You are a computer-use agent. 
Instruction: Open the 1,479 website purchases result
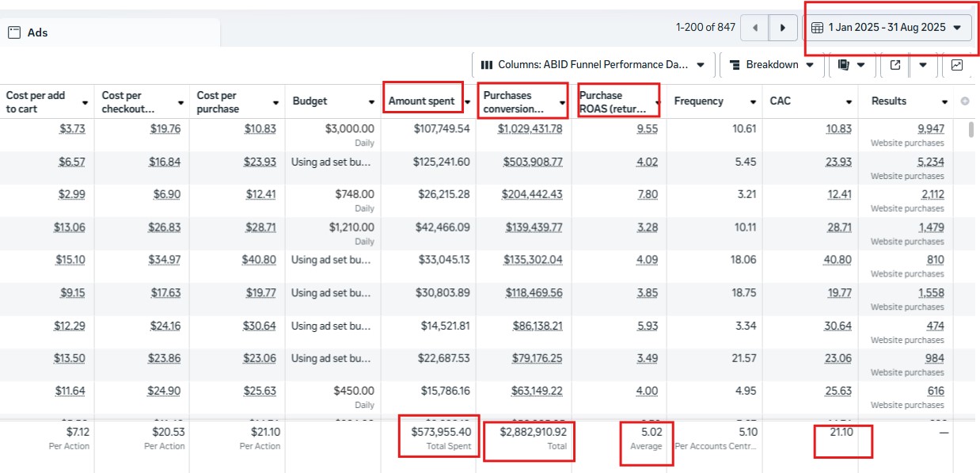(932, 227)
